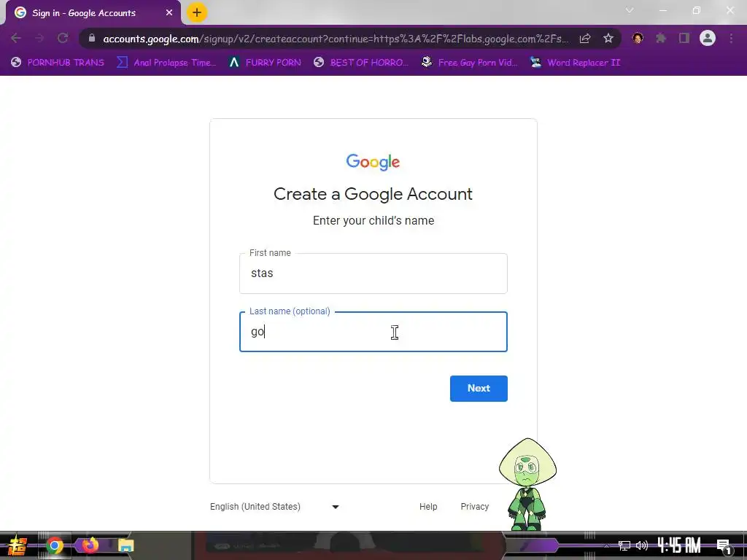Click the network tray icon
The image size is (747, 560).
[x=624, y=545]
